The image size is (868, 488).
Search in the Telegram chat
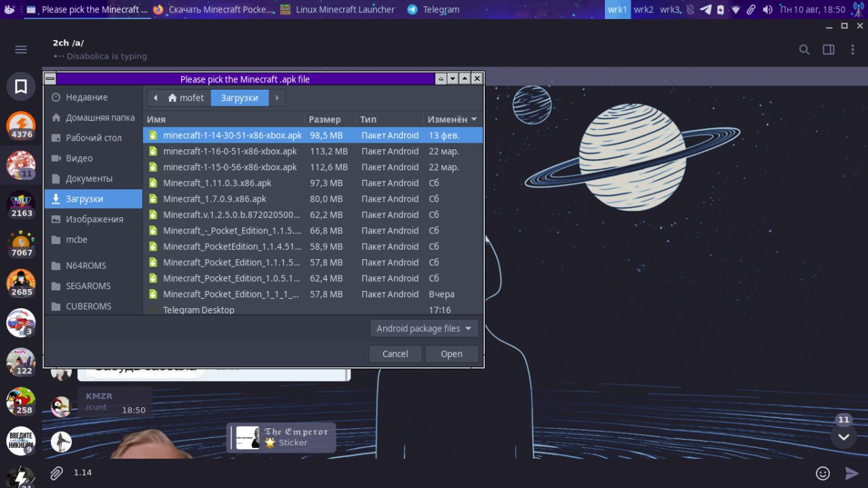[804, 50]
